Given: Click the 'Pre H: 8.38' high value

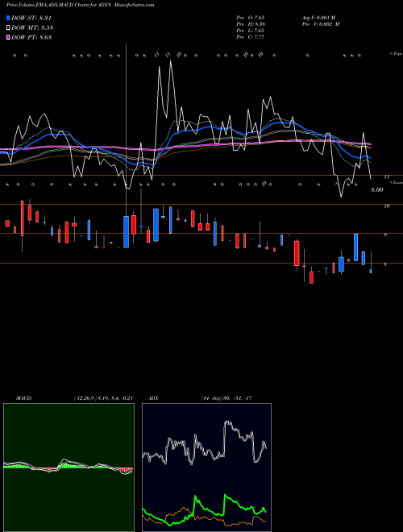Looking at the screenshot, I should coord(251,24).
